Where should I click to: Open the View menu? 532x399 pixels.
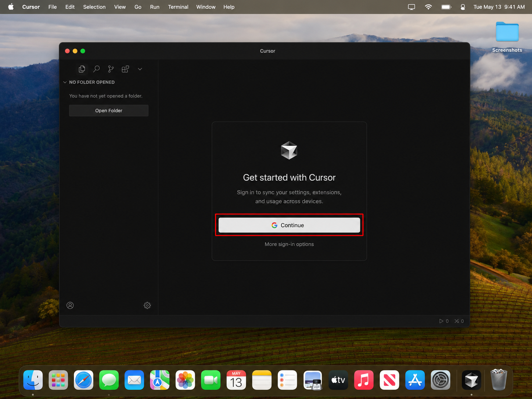click(120, 7)
